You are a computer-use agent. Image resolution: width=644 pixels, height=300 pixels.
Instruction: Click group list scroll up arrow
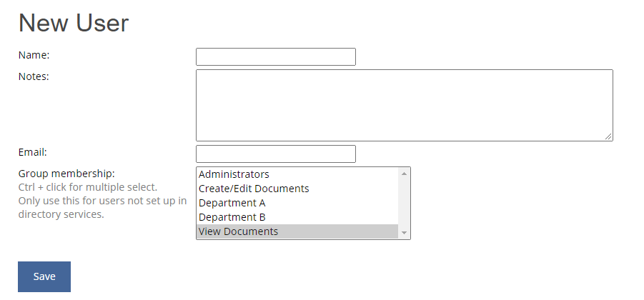click(404, 174)
